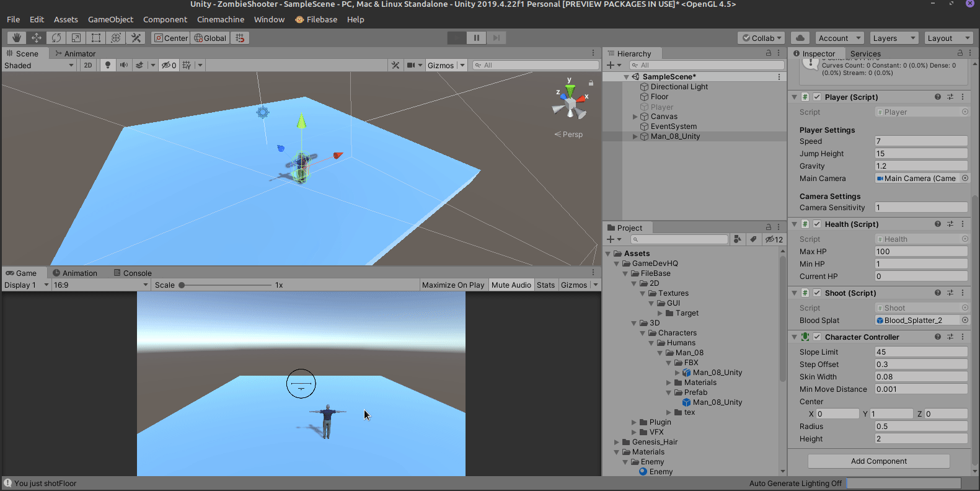Image resolution: width=980 pixels, height=491 pixels.
Task: Open the Display 1 dropdown
Action: point(27,285)
